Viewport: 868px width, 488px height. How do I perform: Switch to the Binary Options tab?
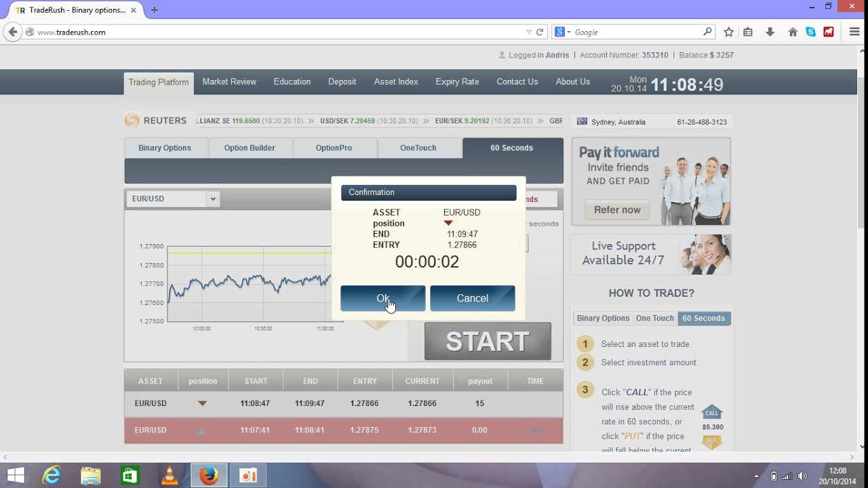coord(165,148)
